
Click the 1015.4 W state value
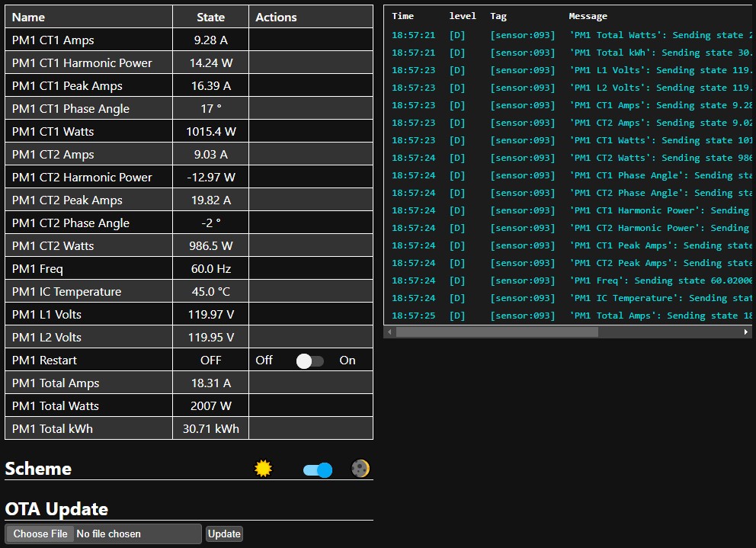tap(211, 132)
